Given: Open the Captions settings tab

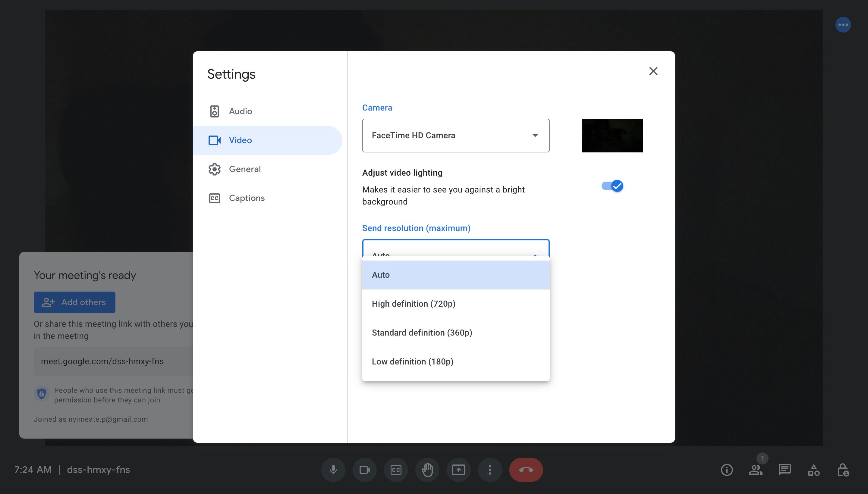Looking at the screenshot, I should (247, 198).
